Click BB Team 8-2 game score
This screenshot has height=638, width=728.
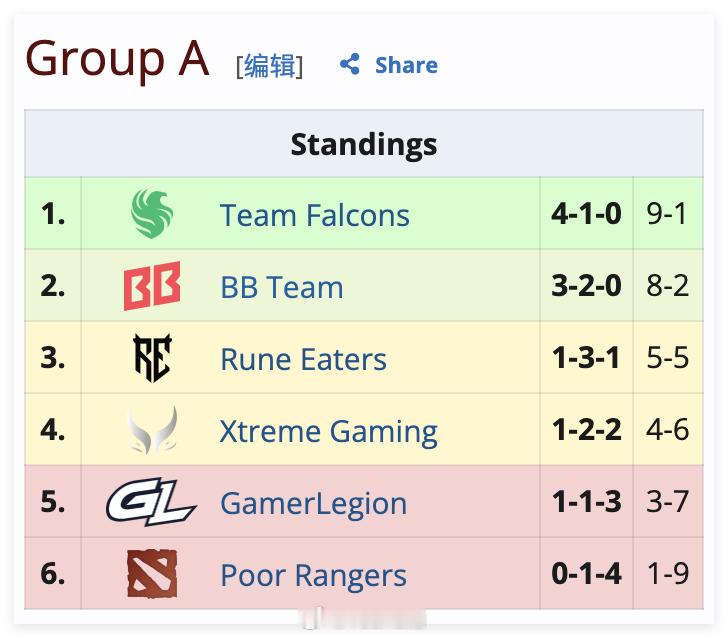[668, 286]
